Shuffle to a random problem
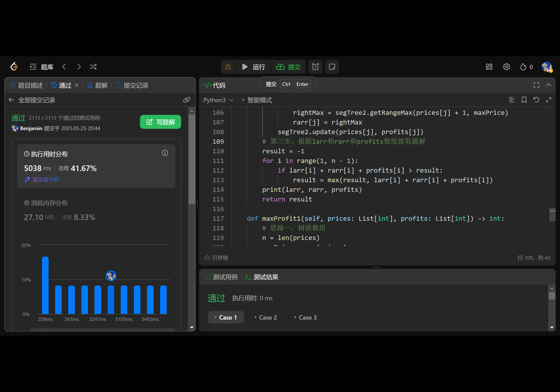Image resolution: width=560 pixels, height=392 pixels. [x=93, y=67]
